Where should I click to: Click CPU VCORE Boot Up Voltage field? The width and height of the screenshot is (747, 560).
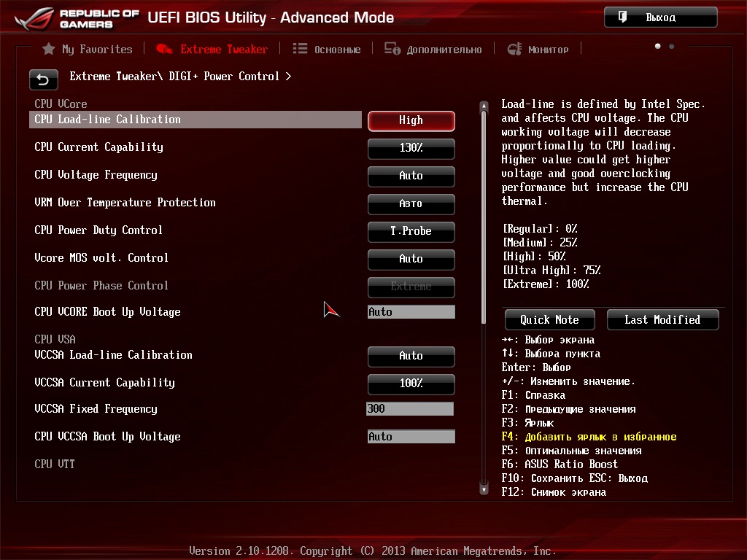(x=411, y=312)
